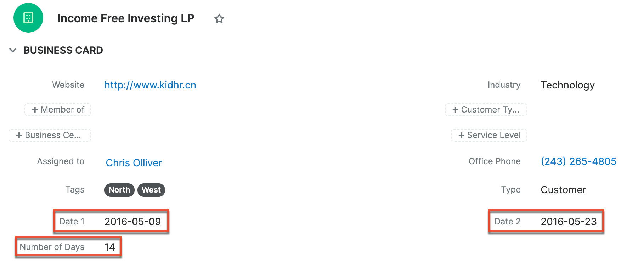
Task: Select the North tag pill
Action: coord(119,190)
